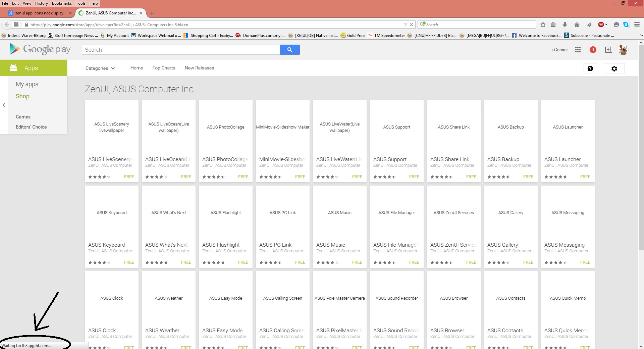Viewport: 644px width, 349px height.
Task: Open the Firefox hamburger menu
Action: [x=637, y=24]
